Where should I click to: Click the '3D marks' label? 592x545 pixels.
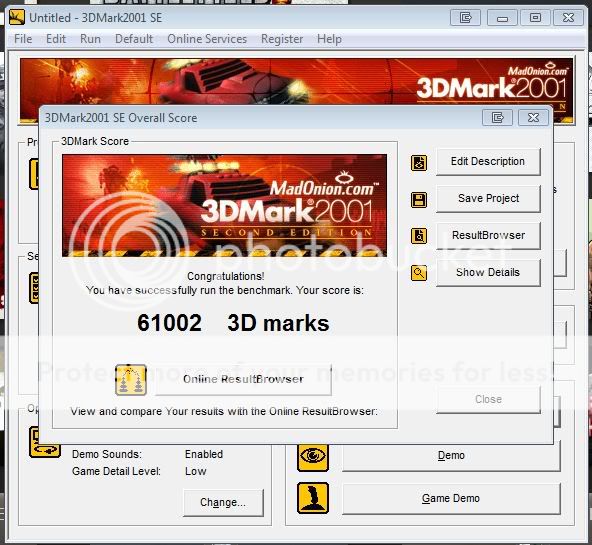coord(278,323)
